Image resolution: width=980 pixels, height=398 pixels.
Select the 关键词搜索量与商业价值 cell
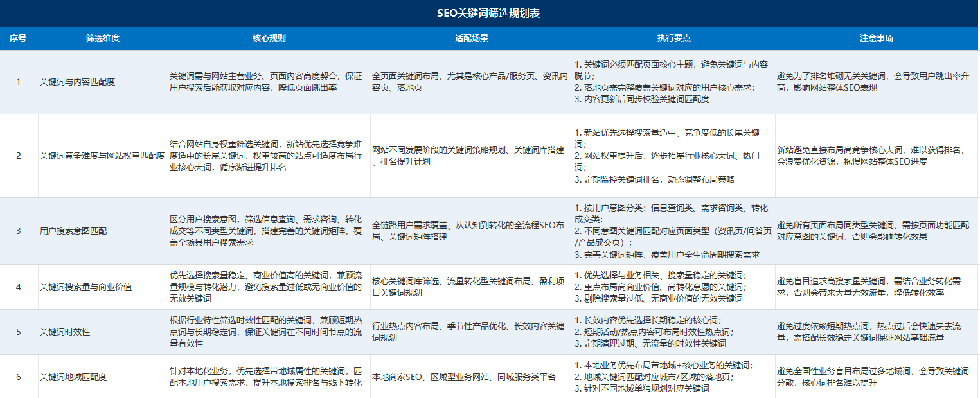coord(103,287)
